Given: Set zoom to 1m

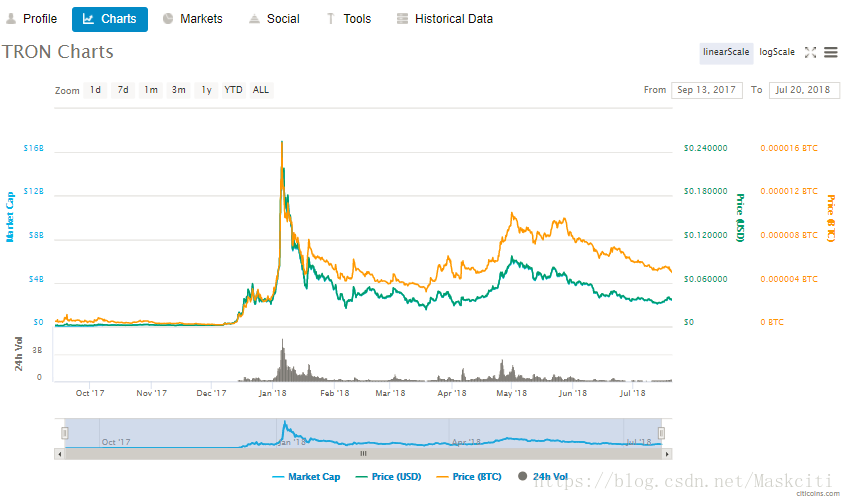Looking at the screenshot, I should [x=151, y=90].
